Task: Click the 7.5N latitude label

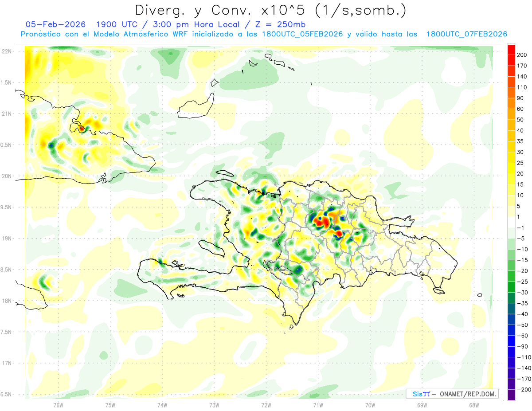Action: click(6, 332)
